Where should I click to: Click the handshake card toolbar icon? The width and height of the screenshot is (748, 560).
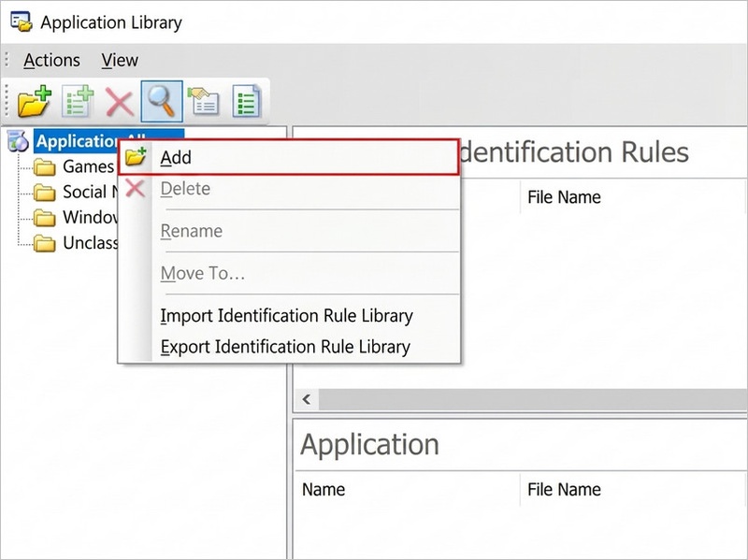coord(204,101)
